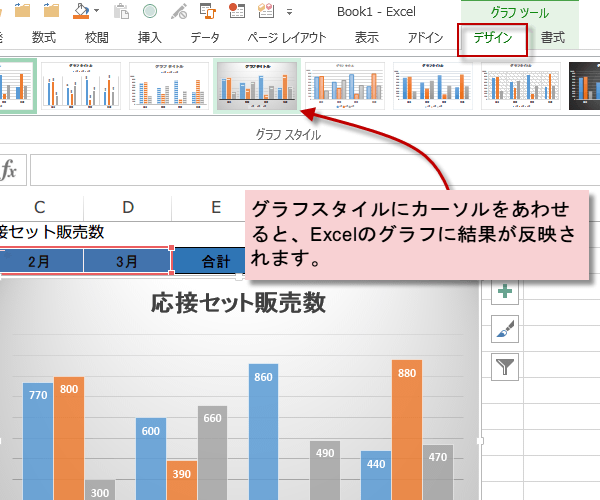Open the 数式 ribbon tab
Viewport: 600px width, 500px height.
pyautogui.click(x=44, y=37)
